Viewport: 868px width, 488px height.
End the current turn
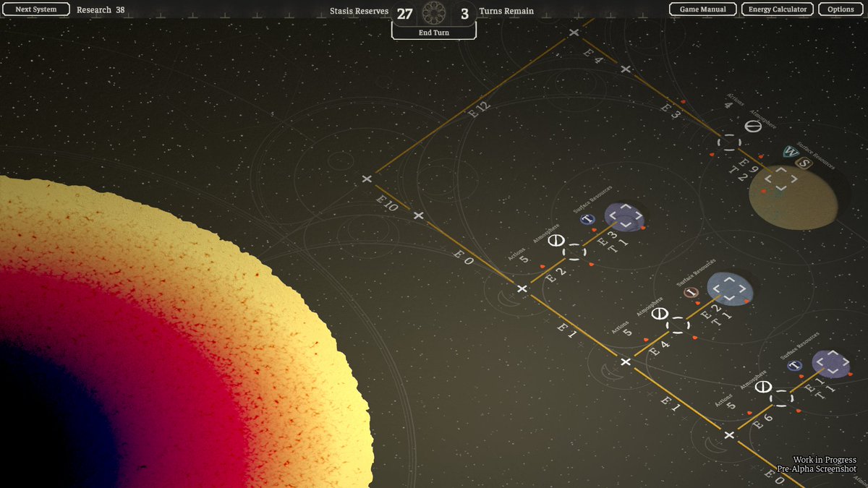click(x=434, y=33)
